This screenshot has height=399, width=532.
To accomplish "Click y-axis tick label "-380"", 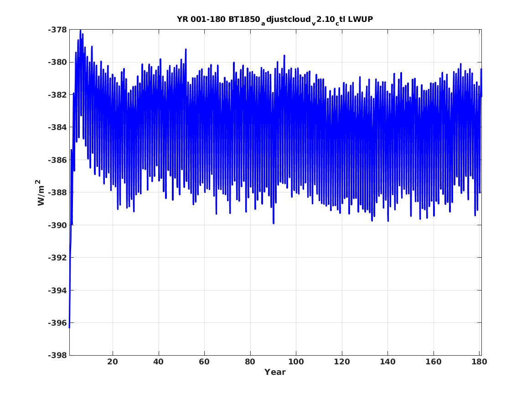I will point(57,62).
